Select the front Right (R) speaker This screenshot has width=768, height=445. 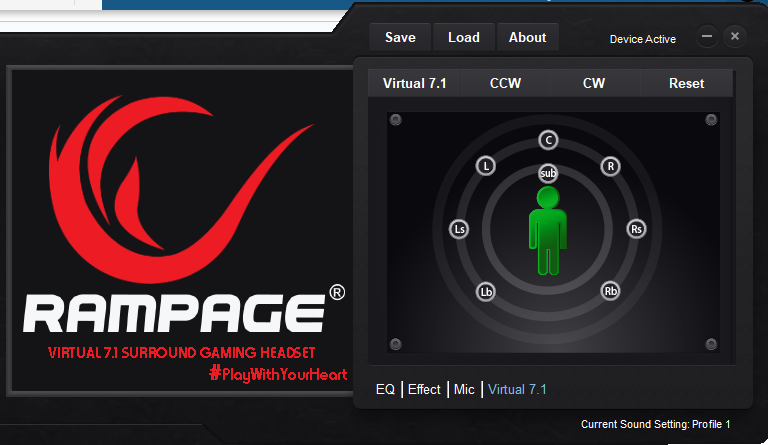[x=610, y=166]
